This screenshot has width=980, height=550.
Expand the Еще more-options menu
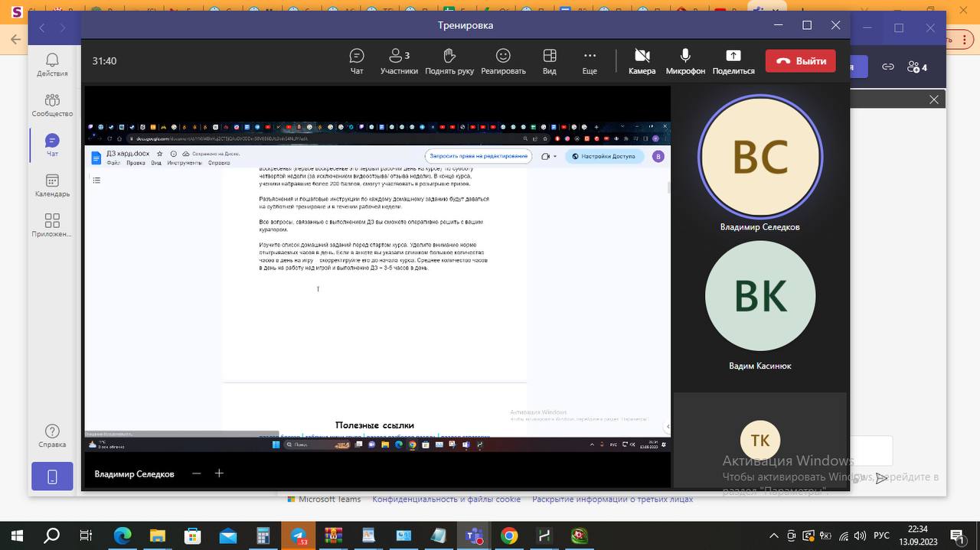590,61
